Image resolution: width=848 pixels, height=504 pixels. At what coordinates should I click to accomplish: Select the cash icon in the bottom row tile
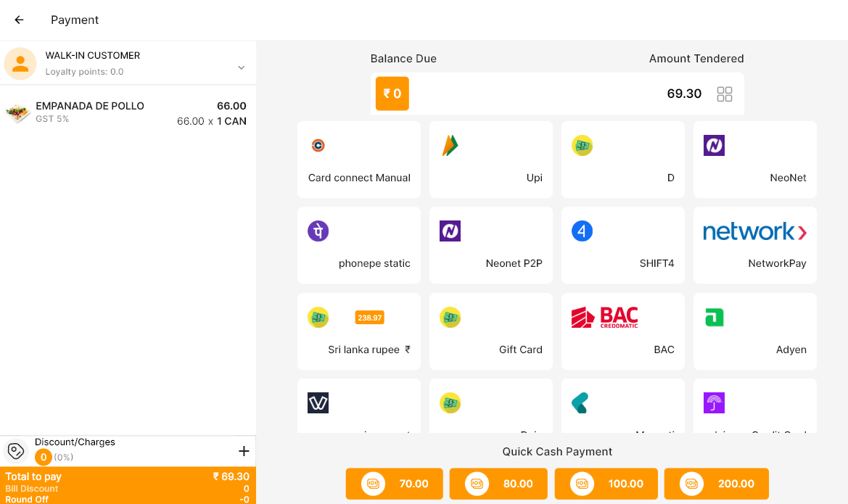(450, 403)
